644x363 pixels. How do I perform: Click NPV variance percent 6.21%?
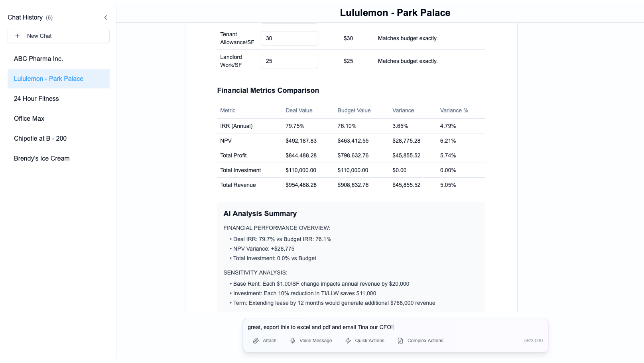(448, 141)
